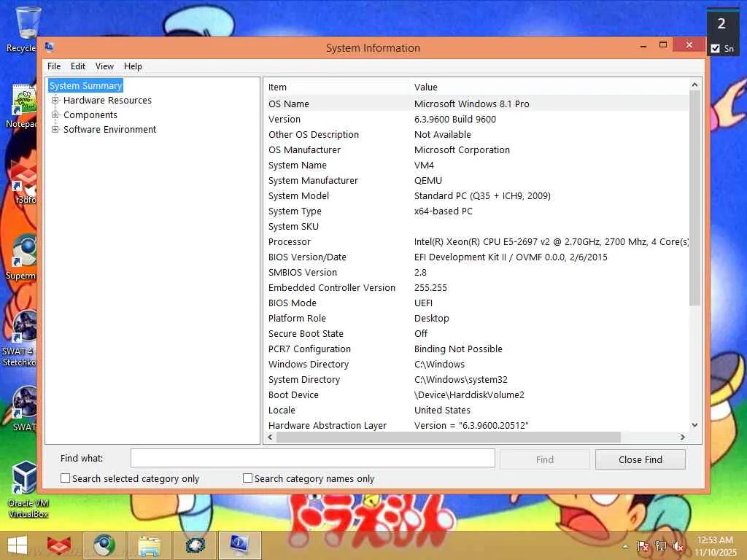Viewport: 747px width, 560px height.
Task: Click the 'UEFI' BIOS Mode value
Action: click(x=424, y=303)
